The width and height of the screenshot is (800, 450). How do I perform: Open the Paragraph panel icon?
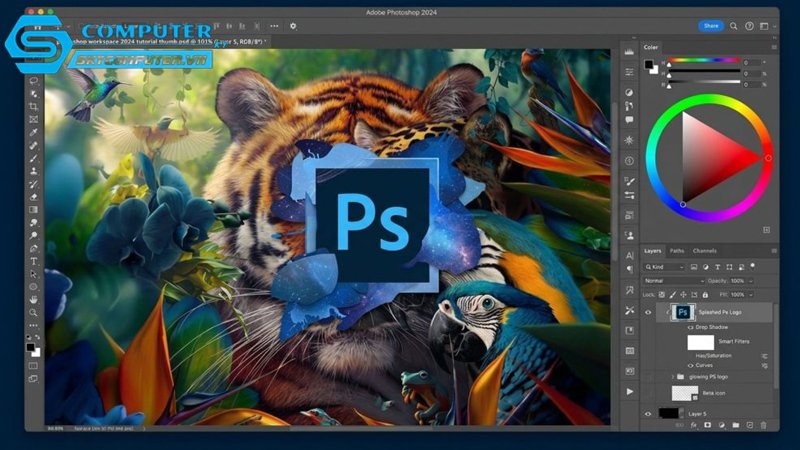[x=629, y=269]
